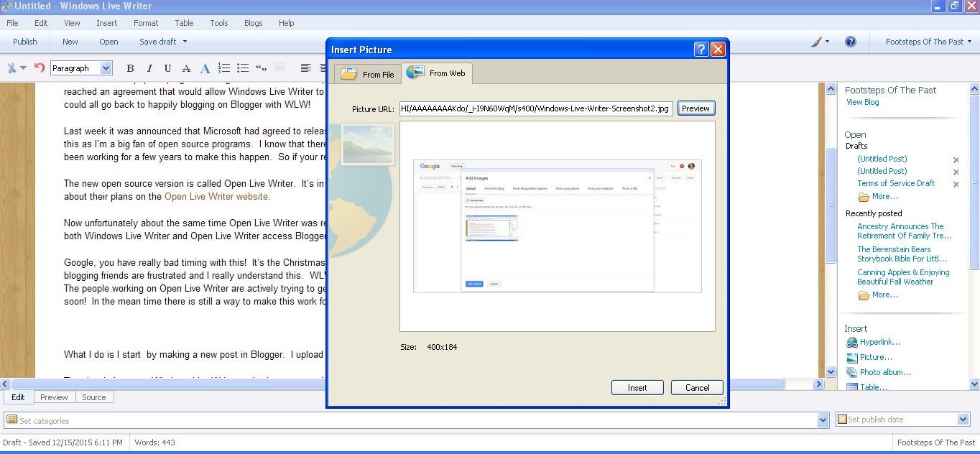Open the File menu
The height and width of the screenshot is (454, 980).
coord(13,23)
